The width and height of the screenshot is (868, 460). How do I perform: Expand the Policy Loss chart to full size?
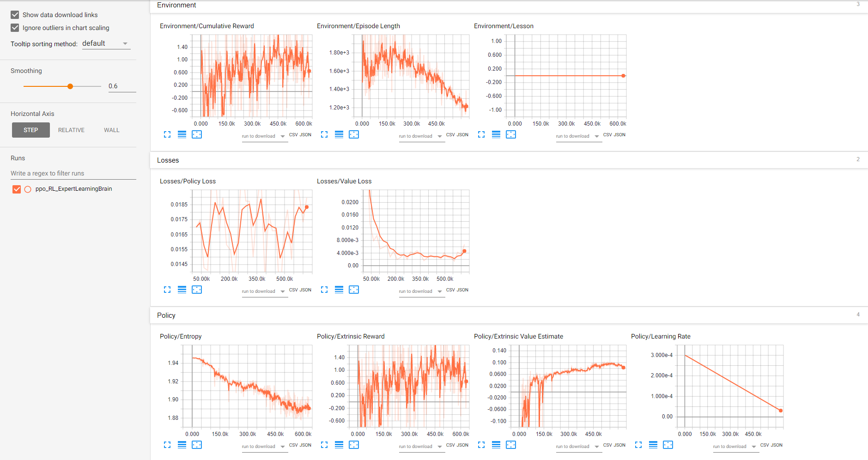[x=167, y=290]
